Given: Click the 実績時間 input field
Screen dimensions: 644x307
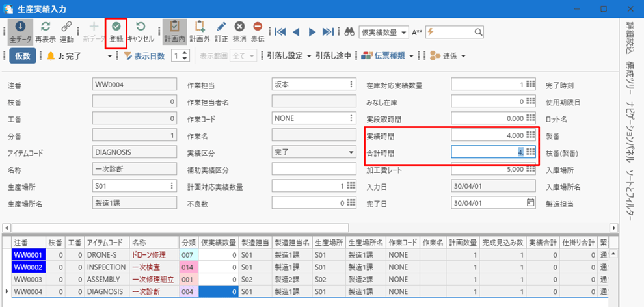Looking at the screenshot, I should click(x=488, y=135).
